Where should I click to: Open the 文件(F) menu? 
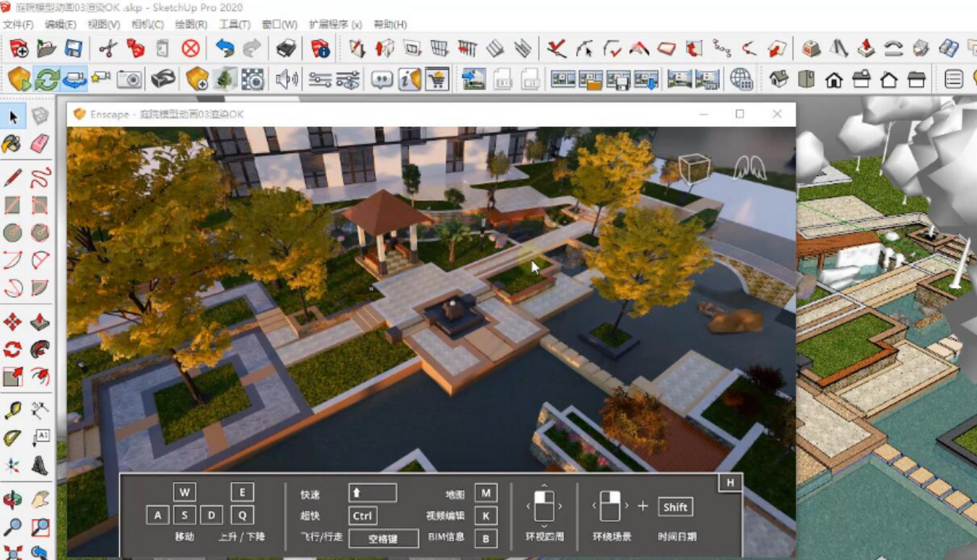[x=18, y=25]
